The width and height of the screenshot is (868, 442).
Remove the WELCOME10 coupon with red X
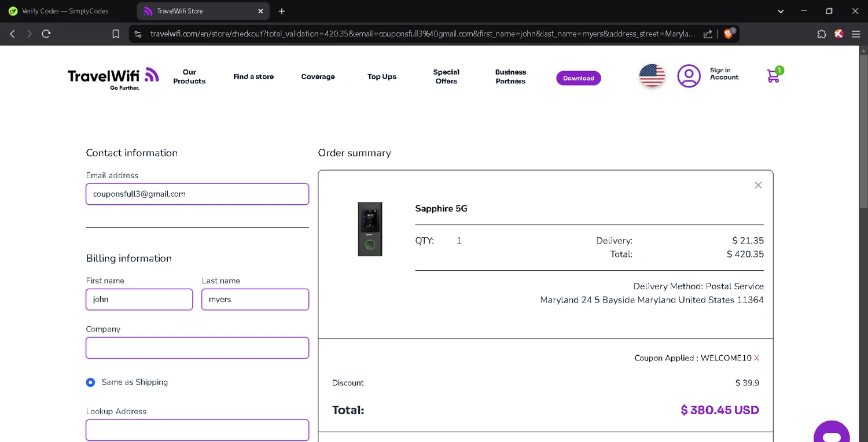pyautogui.click(x=756, y=358)
